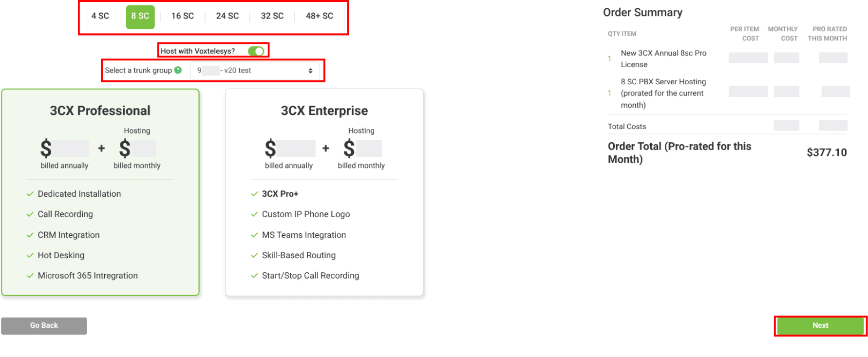The image size is (868, 357).
Task: Click 'New 3CX Annual 8sc Pro License' item
Action: (663, 59)
